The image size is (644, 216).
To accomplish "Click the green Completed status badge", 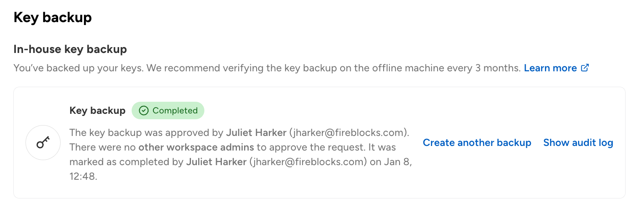I will pyautogui.click(x=168, y=111).
